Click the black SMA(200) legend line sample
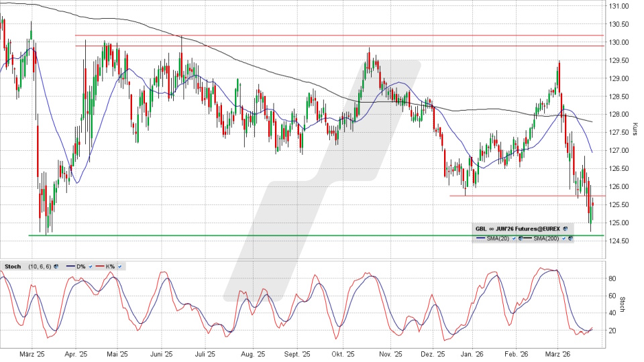The width and height of the screenshot is (644, 362). pos(527,238)
